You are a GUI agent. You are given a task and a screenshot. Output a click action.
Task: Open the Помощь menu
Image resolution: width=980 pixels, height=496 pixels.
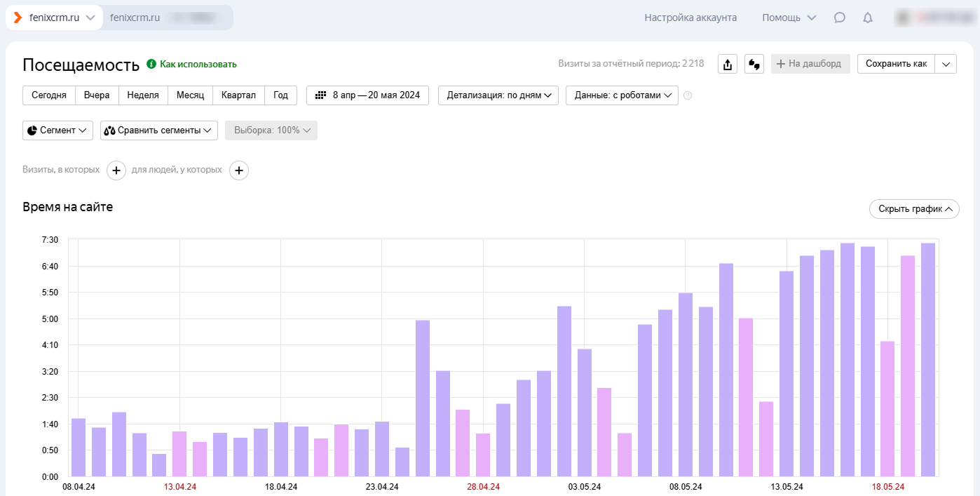789,18
